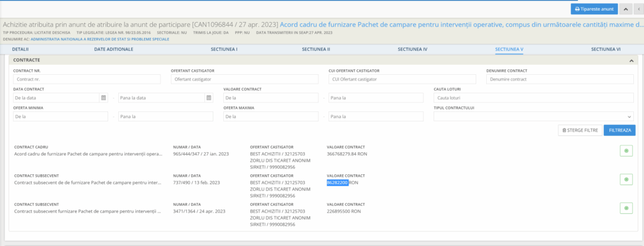View details icon for contract 737/490
Image resolution: width=644 pixels, height=246 pixels.
pyautogui.click(x=626, y=179)
